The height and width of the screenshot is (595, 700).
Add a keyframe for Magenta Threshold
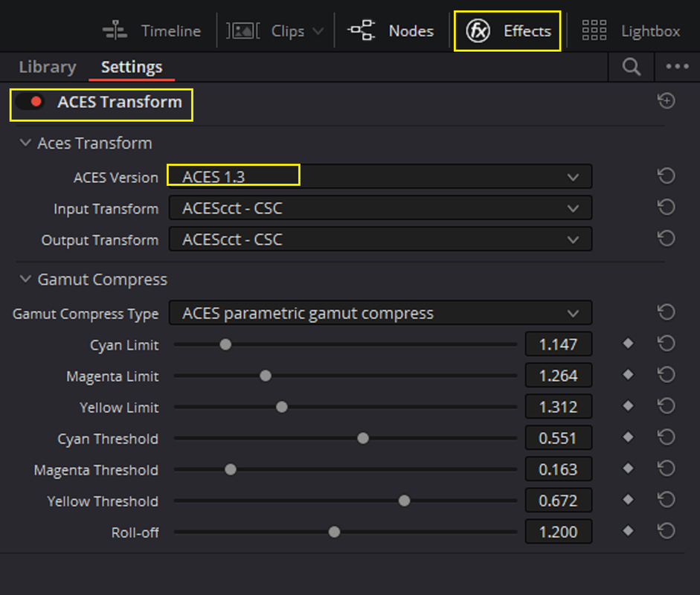coord(628,469)
